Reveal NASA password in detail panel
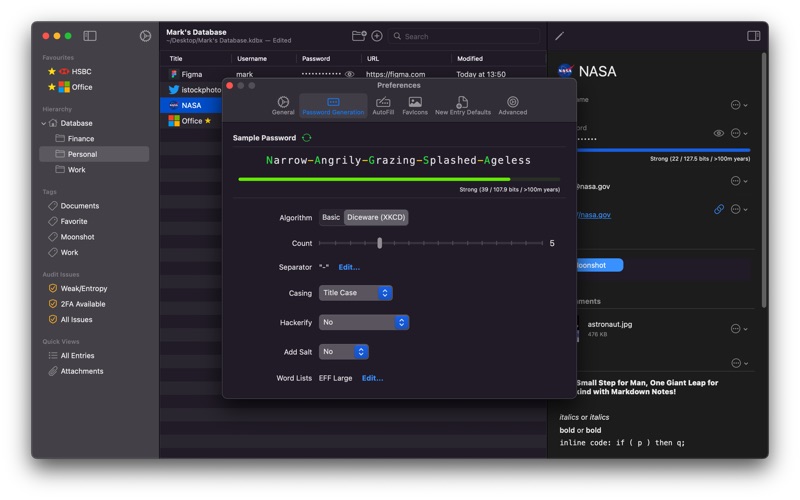800x500 pixels. pos(718,133)
